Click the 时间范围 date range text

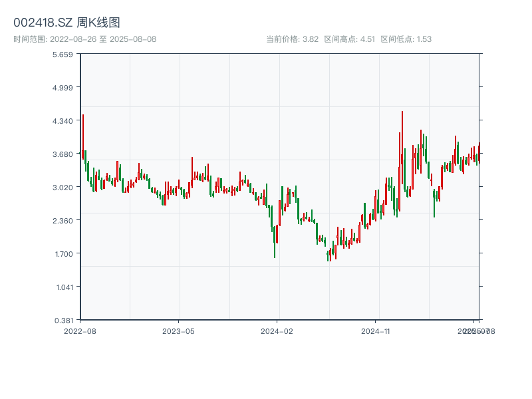tap(84, 39)
